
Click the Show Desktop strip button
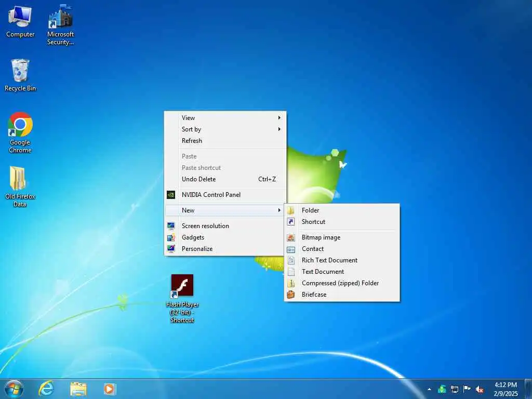coord(528,389)
